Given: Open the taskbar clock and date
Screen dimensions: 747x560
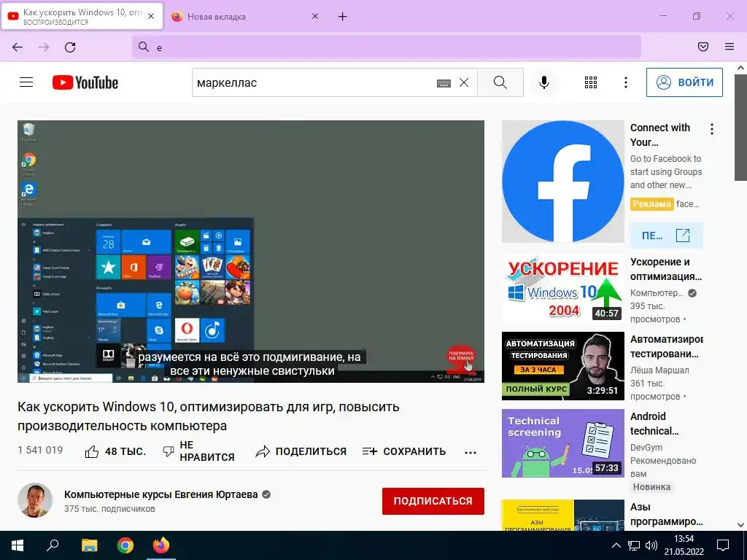Looking at the screenshot, I should (x=684, y=545).
